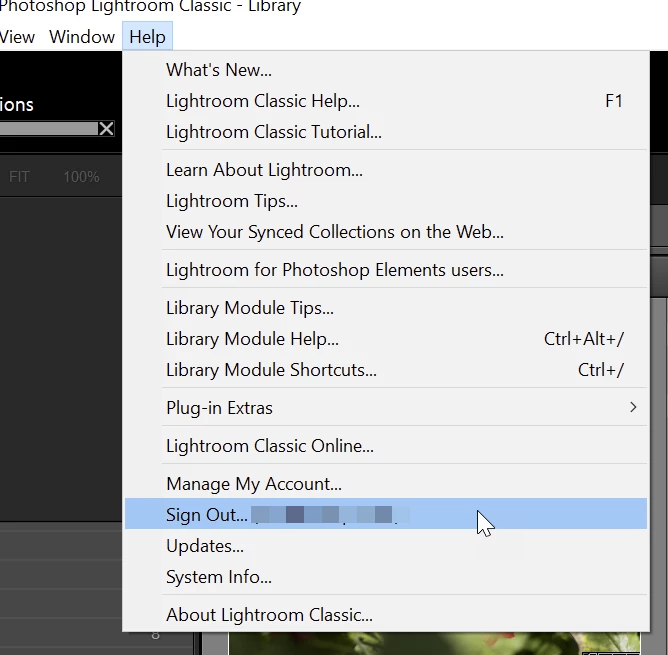
Task: Cancel the progress bar with X icon
Action: 107,128
